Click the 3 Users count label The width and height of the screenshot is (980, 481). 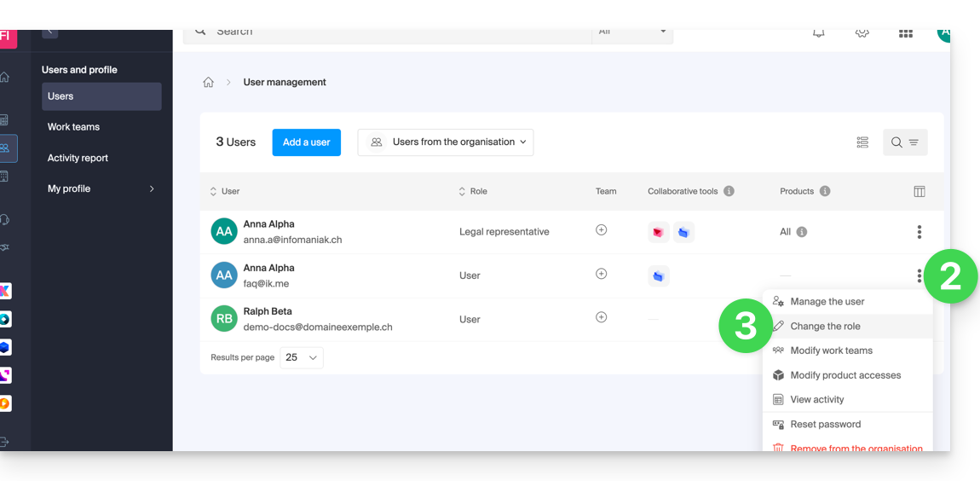(235, 142)
